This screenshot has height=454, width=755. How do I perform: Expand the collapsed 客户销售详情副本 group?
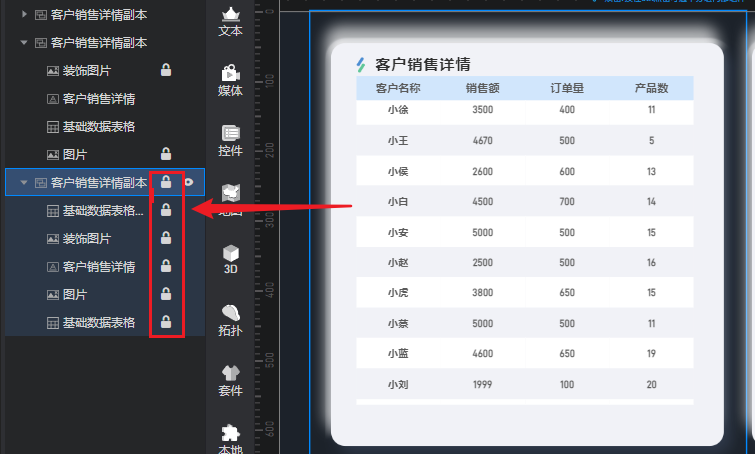point(24,14)
